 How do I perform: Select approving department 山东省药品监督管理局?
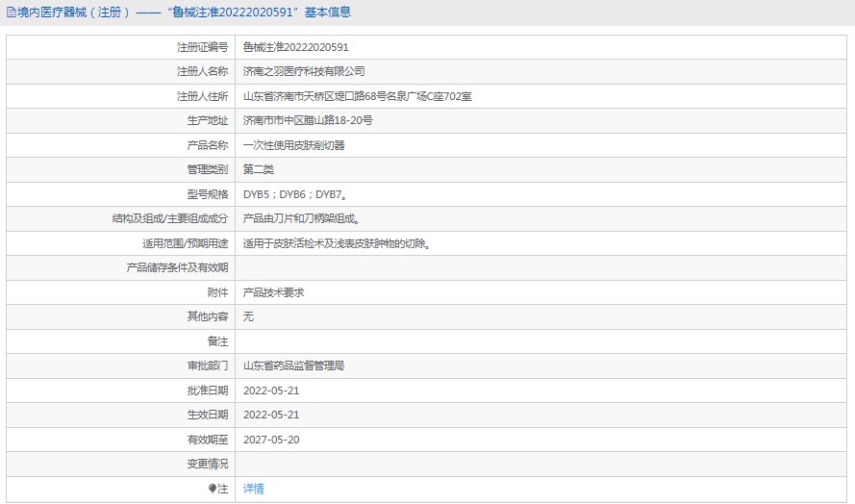tap(293, 365)
